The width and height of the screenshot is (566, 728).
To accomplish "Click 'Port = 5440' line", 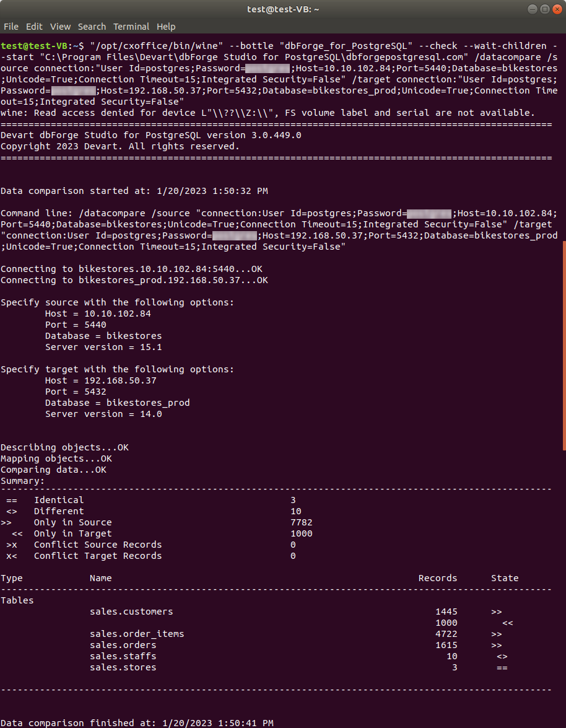I will [x=76, y=325].
